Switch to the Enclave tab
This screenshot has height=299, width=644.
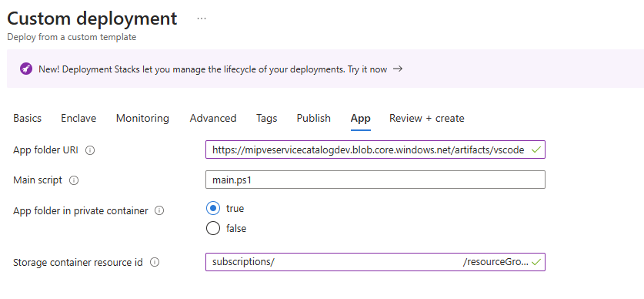coord(78,119)
